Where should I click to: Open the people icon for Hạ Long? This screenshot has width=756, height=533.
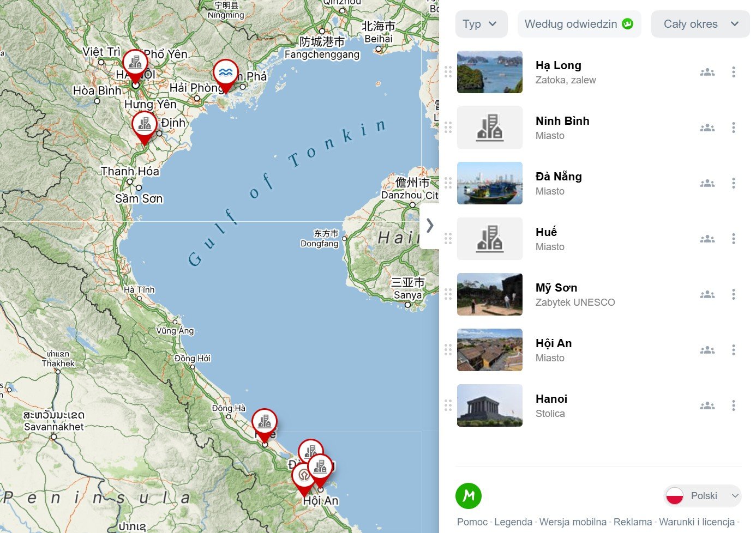point(707,72)
